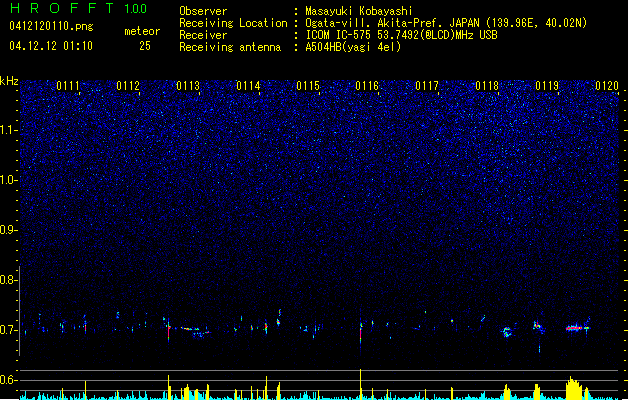Click the version number 1.00
This screenshot has width=629, height=400.
pos(136,9)
